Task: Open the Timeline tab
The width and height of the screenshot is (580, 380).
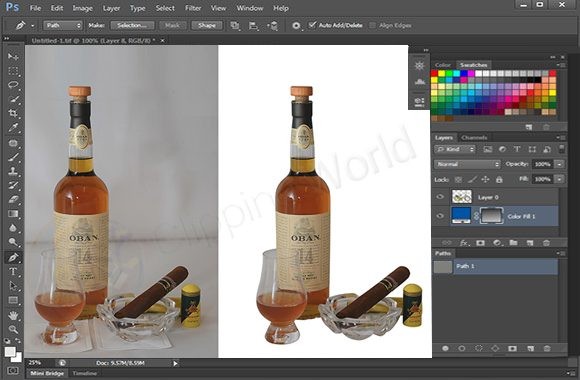Action: pyautogui.click(x=84, y=373)
